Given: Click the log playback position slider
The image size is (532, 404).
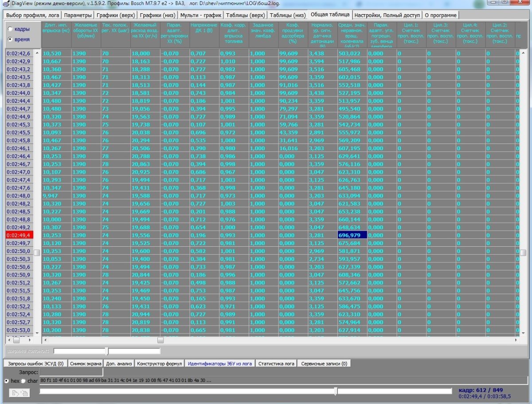Looking at the screenshot, I should pyautogui.click(x=336, y=391).
